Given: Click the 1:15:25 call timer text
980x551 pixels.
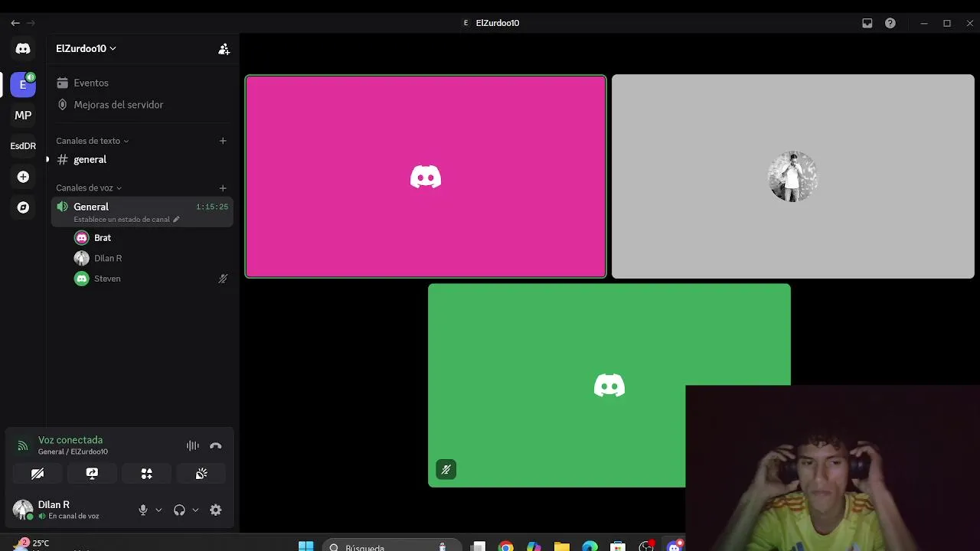Looking at the screenshot, I should point(212,207).
